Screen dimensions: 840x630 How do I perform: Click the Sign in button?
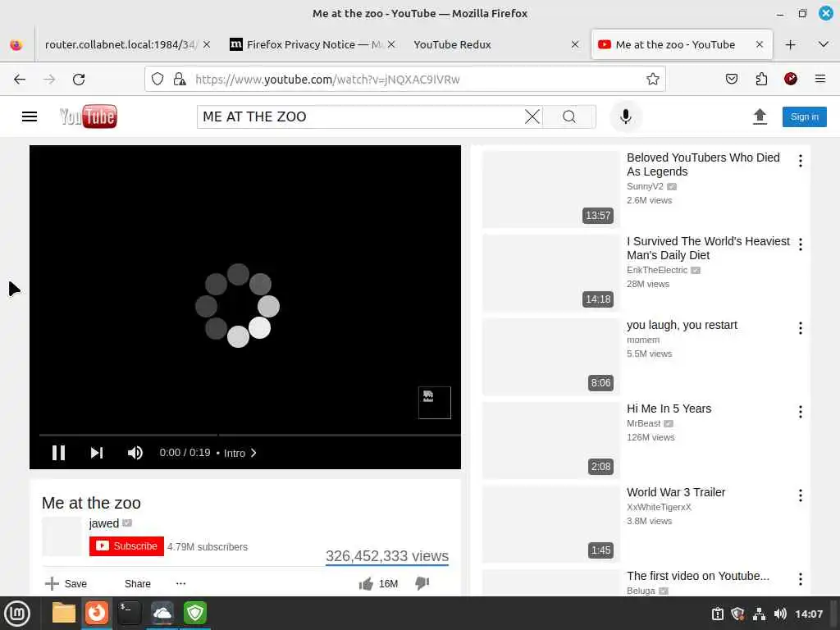pos(804,116)
